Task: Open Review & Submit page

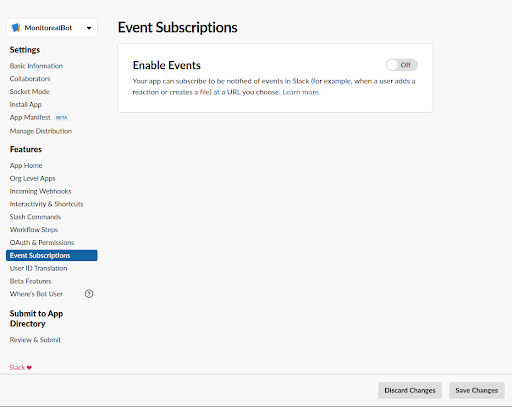Action: (35, 340)
